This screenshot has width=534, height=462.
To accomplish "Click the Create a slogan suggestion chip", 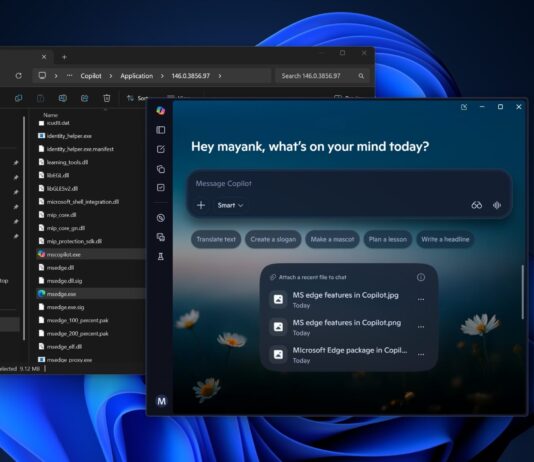I will [273, 239].
